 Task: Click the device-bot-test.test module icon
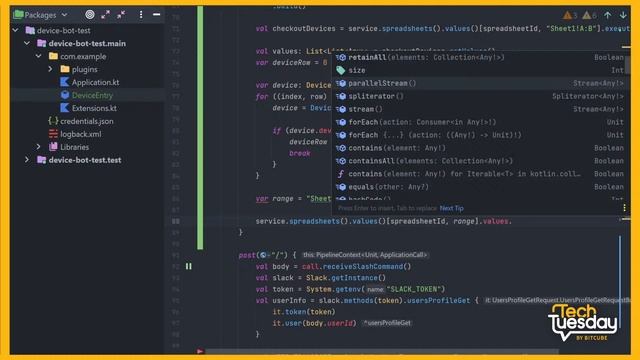click(41, 160)
